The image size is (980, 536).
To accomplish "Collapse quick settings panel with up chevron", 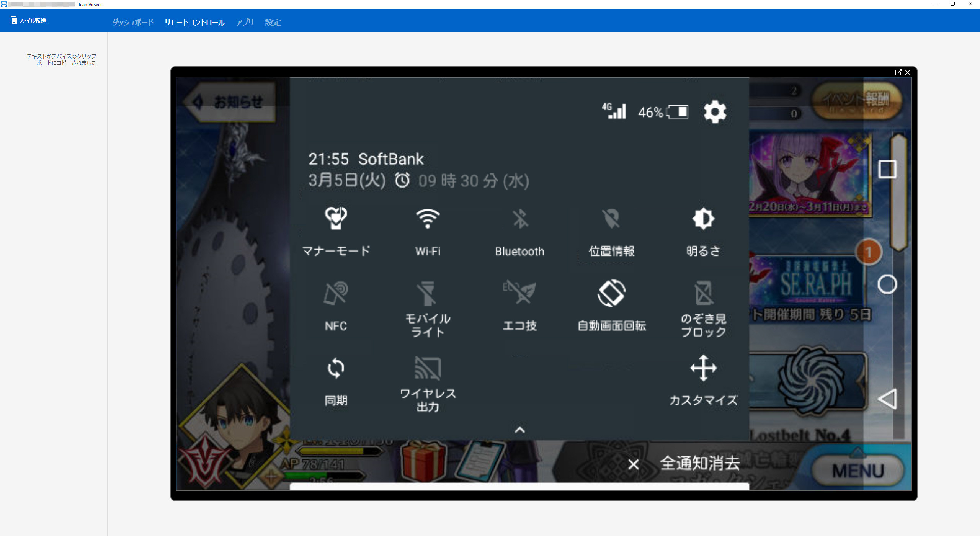I will pyautogui.click(x=519, y=430).
